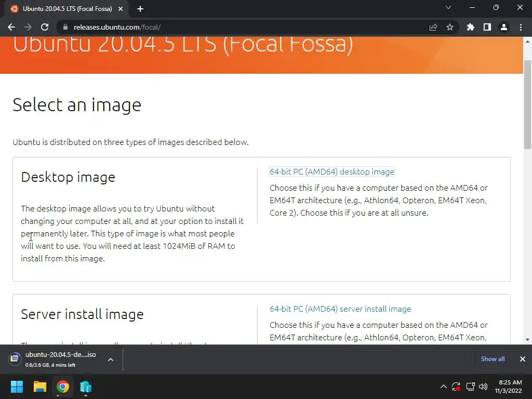Click the forward navigation arrow
The image size is (532, 399).
28,27
